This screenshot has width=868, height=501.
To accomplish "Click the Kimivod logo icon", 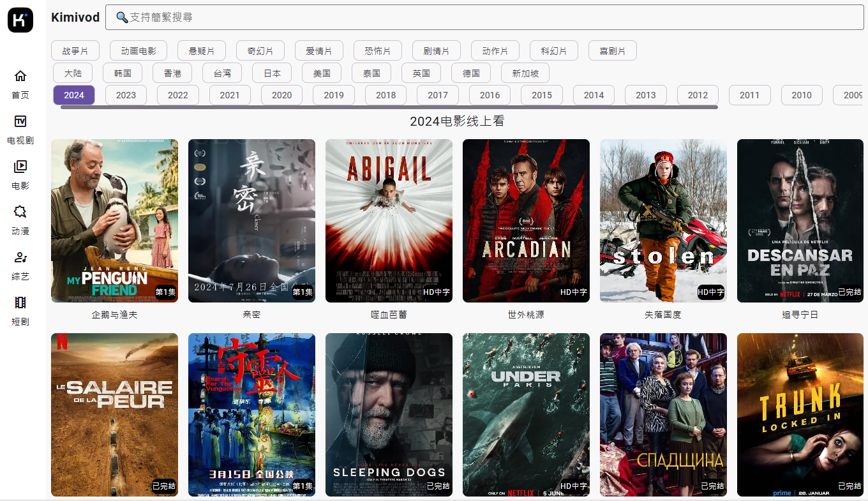I will [x=20, y=20].
